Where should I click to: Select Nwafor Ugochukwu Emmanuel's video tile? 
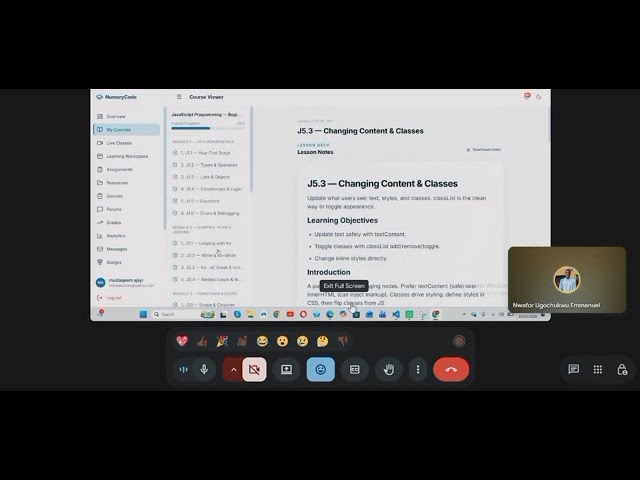(x=567, y=280)
